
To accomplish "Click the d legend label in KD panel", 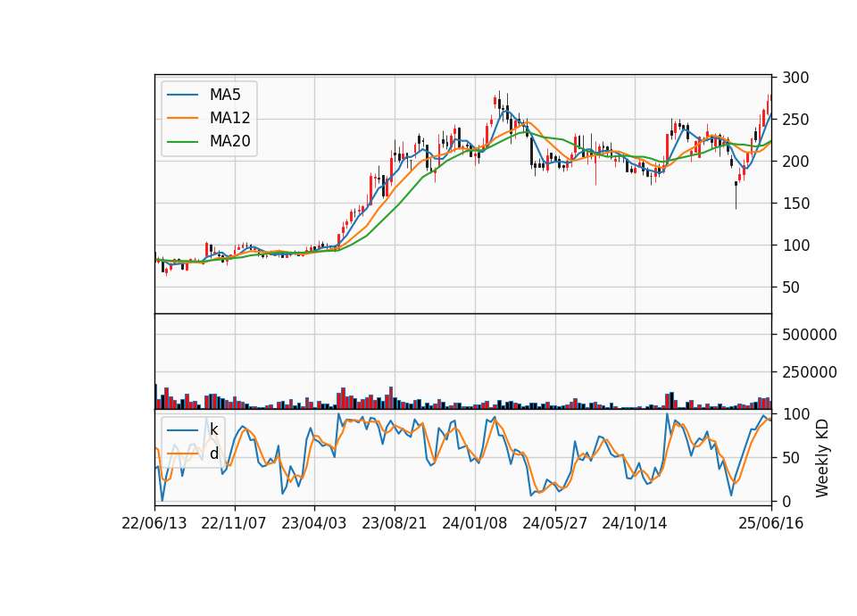I will pyautogui.click(x=213, y=454).
